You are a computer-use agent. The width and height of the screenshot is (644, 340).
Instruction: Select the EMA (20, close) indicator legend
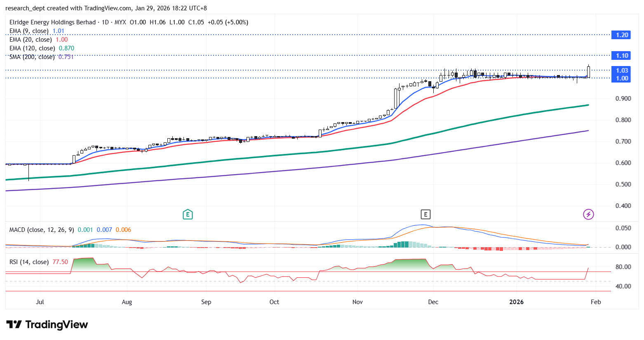pyautogui.click(x=31, y=40)
